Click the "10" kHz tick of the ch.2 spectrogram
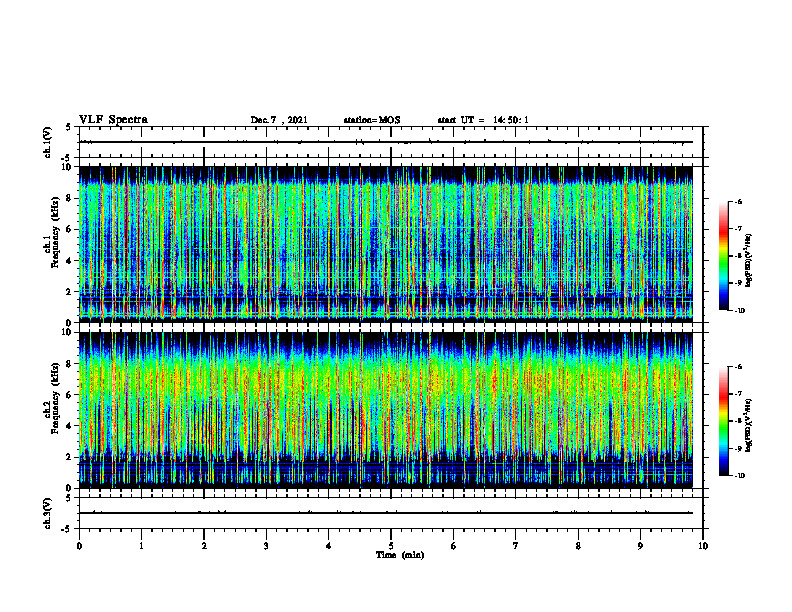Image resolution: width=792 pixels, height=612 pixels. pyautogui.click(x=68, y=332)
